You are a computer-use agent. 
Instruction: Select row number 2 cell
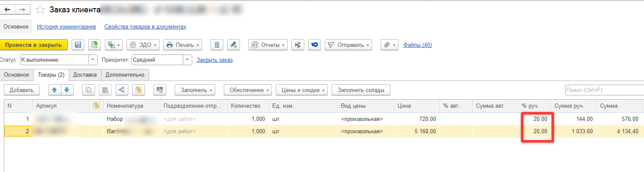tap(18, 132)
